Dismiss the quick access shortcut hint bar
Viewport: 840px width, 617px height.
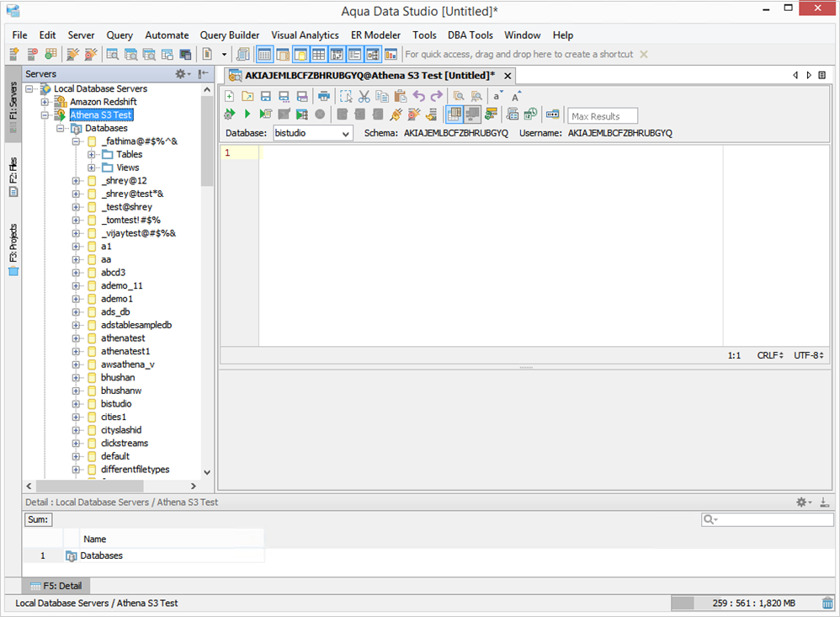click(644, 54)
